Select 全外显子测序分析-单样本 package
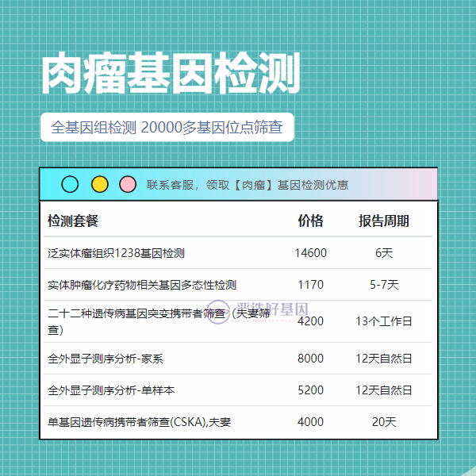This screenshot has height=476, width=476. pos(111,390)
